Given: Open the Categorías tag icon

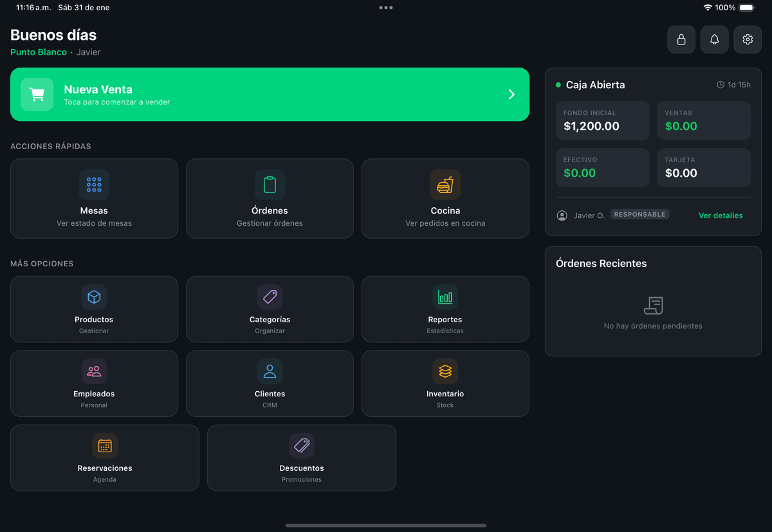Looking at the screenshot, I should 270,297.
